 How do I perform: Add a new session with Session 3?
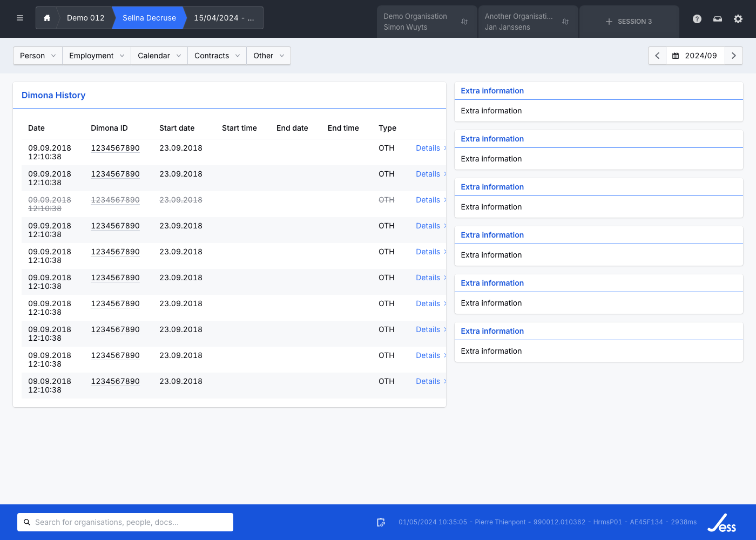coord(629,22)
